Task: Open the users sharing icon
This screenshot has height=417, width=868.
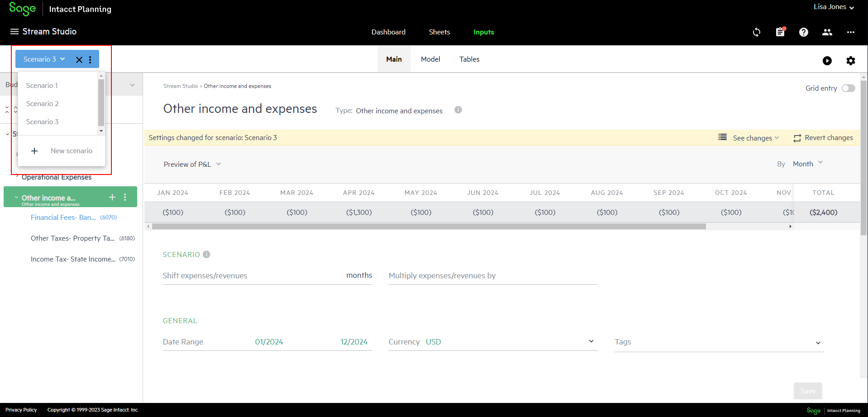Action: pyautogui.click(x=827, y=32)
